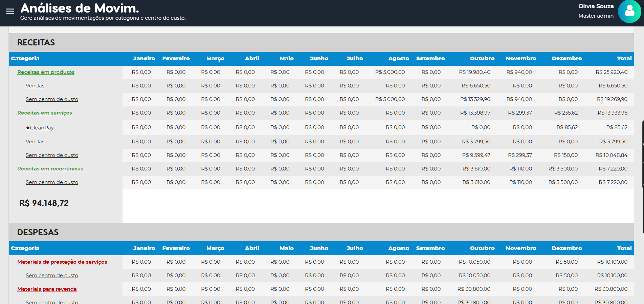644x304 pixels.
Task: Open Materiais de prestação de serviços category
Action: click(x=62, y=262)
